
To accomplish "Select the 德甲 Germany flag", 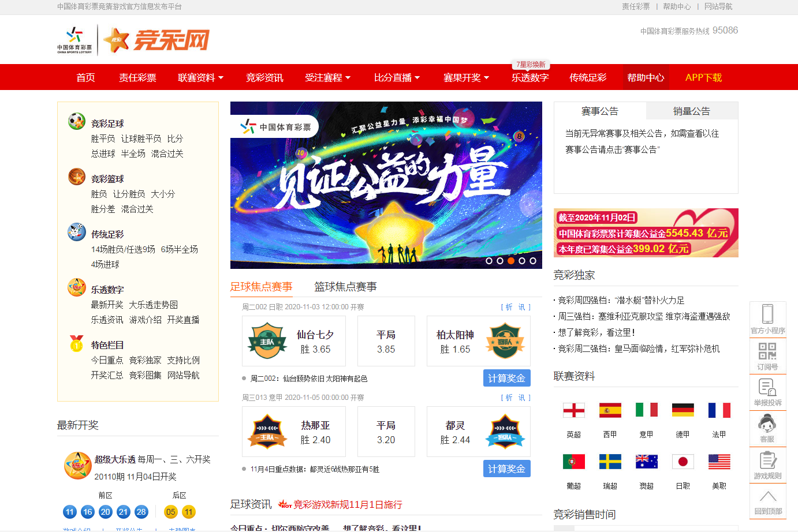I will (x=683, y=410).
